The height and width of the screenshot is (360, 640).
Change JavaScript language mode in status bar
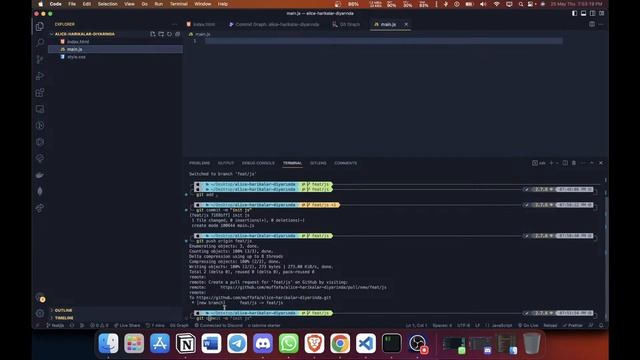tap(502, 325)
